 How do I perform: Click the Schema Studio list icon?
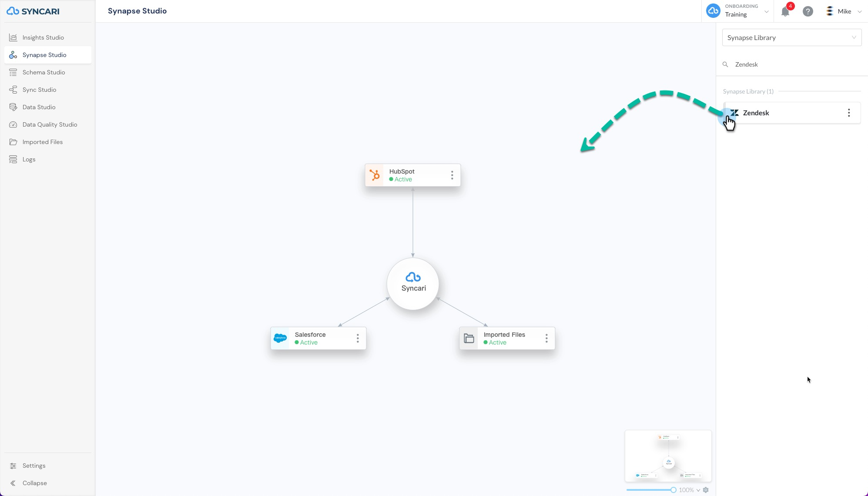coord(13,72)
